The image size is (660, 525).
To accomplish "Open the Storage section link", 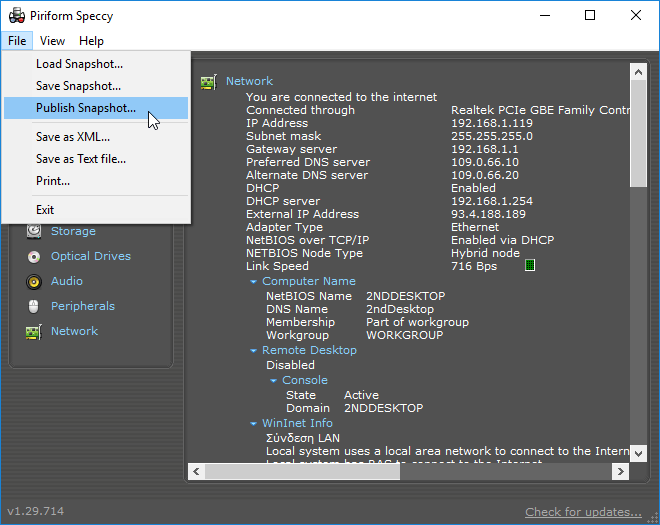I will [73, 231].
